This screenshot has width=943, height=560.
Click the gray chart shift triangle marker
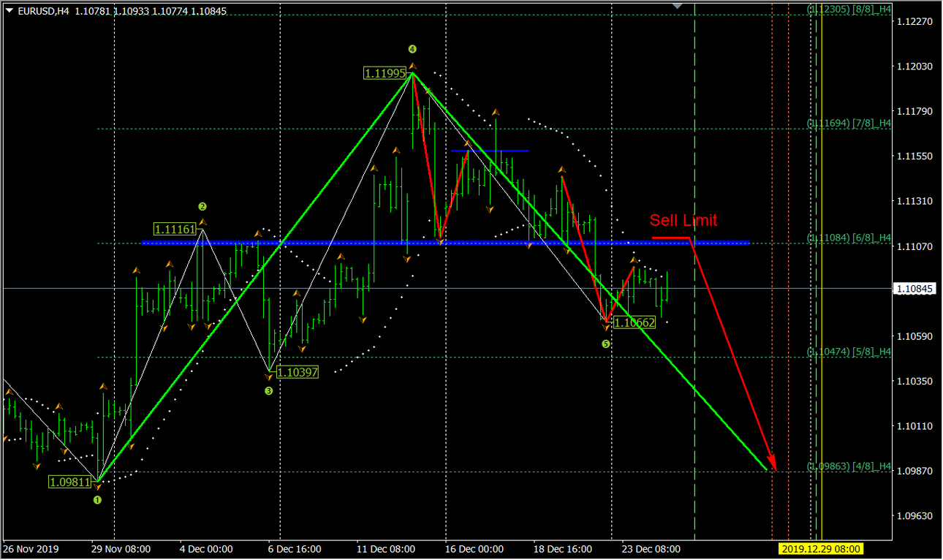[x=678, y=5]
